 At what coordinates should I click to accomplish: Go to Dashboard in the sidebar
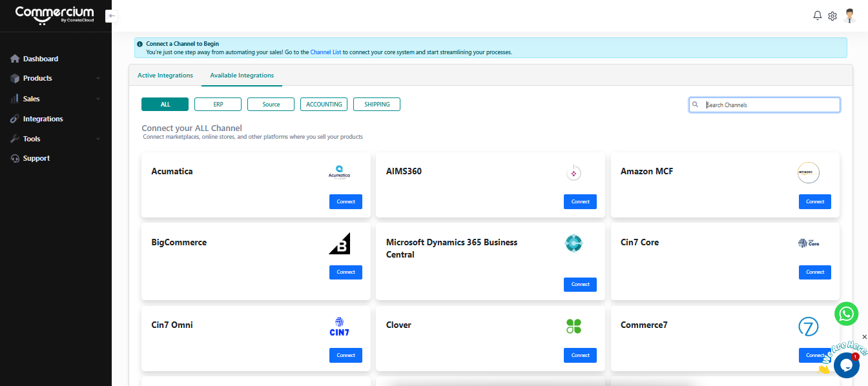pyautogui.click(x=41, y=59)
